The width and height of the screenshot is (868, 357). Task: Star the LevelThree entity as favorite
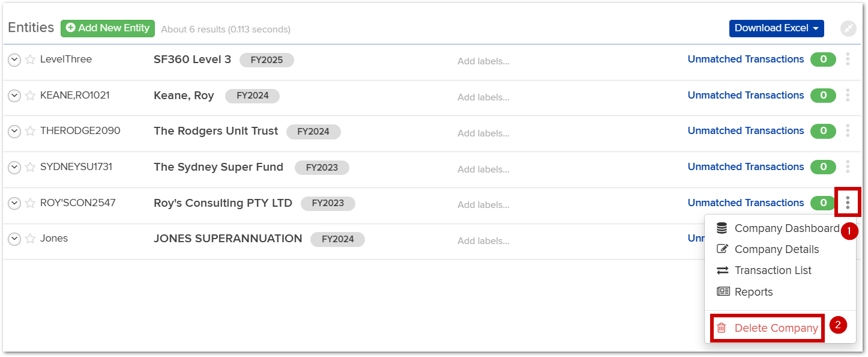30,59
